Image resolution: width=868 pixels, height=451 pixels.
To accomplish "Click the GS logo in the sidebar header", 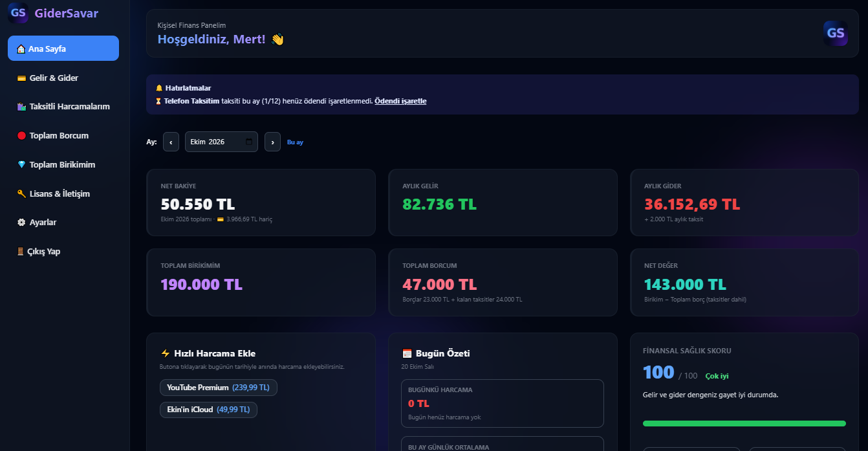I will 18,12.
